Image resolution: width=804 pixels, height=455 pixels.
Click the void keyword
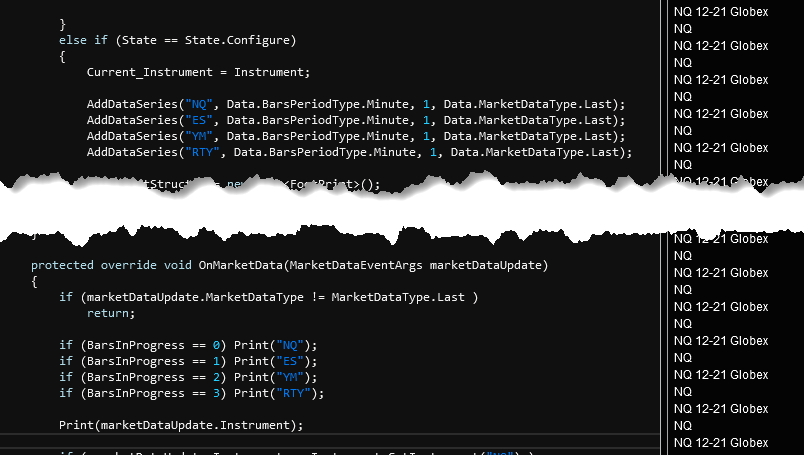point(177,265)
